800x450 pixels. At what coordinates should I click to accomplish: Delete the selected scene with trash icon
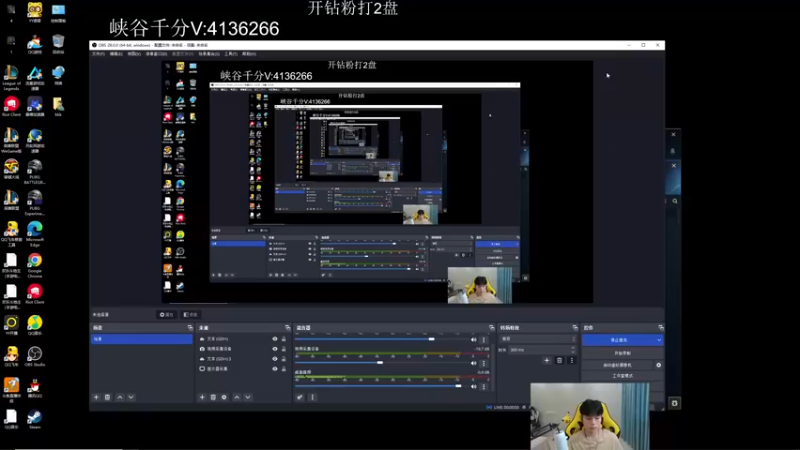point(108,397)
